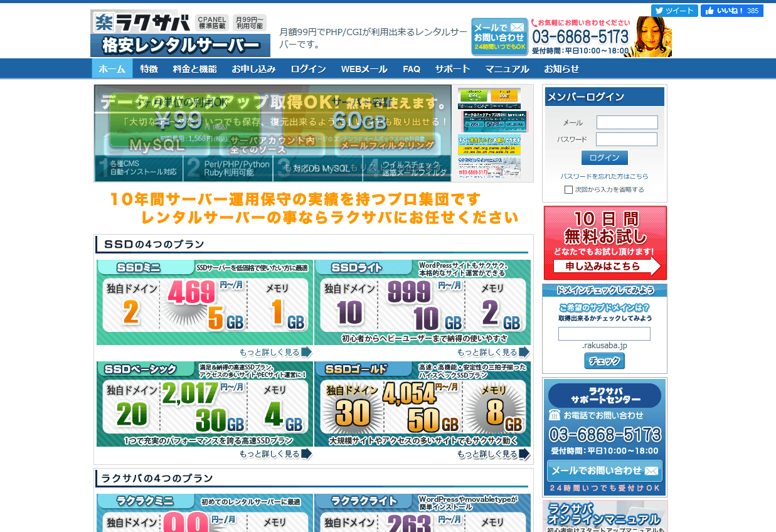The image size is (776, 532).
Task: Click the subdomain input field above .rakusaba.jp
Action: coord(604,334)
